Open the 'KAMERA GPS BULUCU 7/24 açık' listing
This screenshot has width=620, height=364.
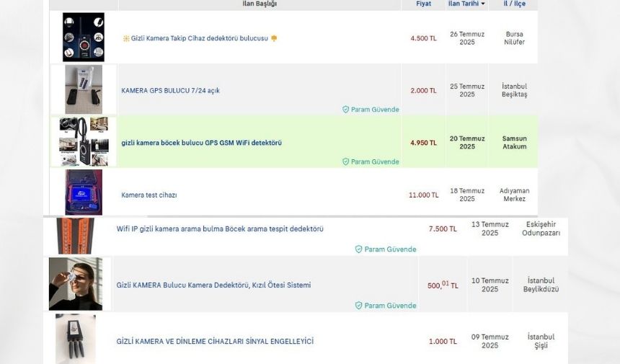click(170, 91)
